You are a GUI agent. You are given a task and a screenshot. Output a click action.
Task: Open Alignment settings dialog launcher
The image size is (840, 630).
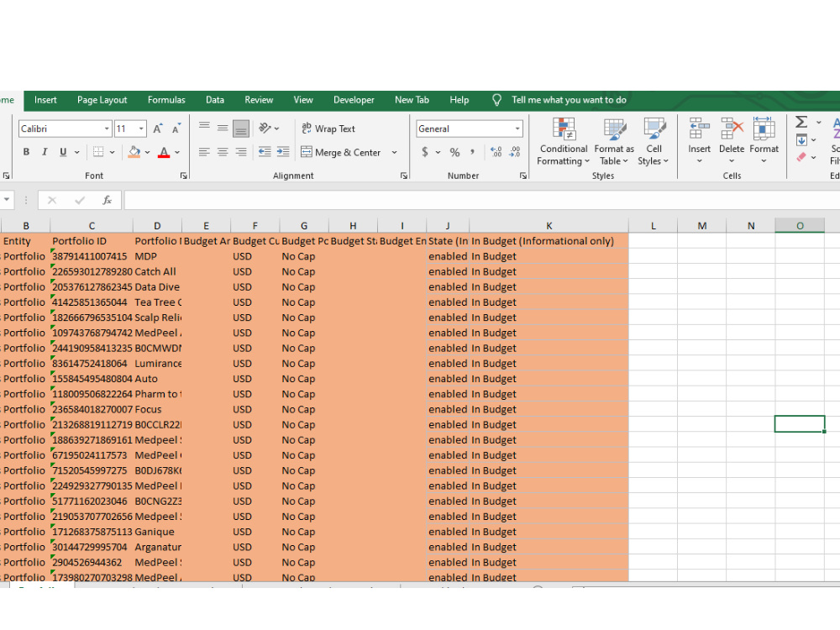(x=404, y=176)
